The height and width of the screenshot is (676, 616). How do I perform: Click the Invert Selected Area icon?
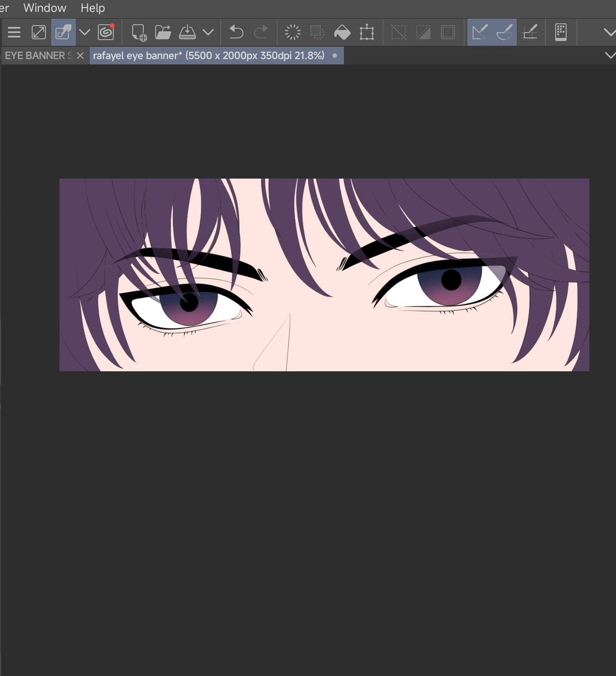423,32
